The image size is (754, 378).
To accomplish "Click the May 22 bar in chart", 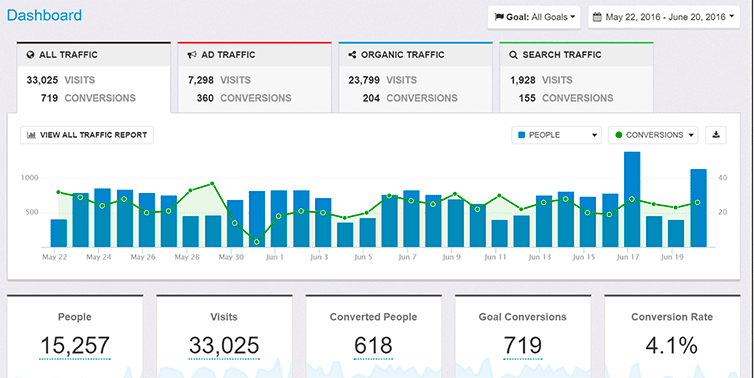I will point(59,233).
